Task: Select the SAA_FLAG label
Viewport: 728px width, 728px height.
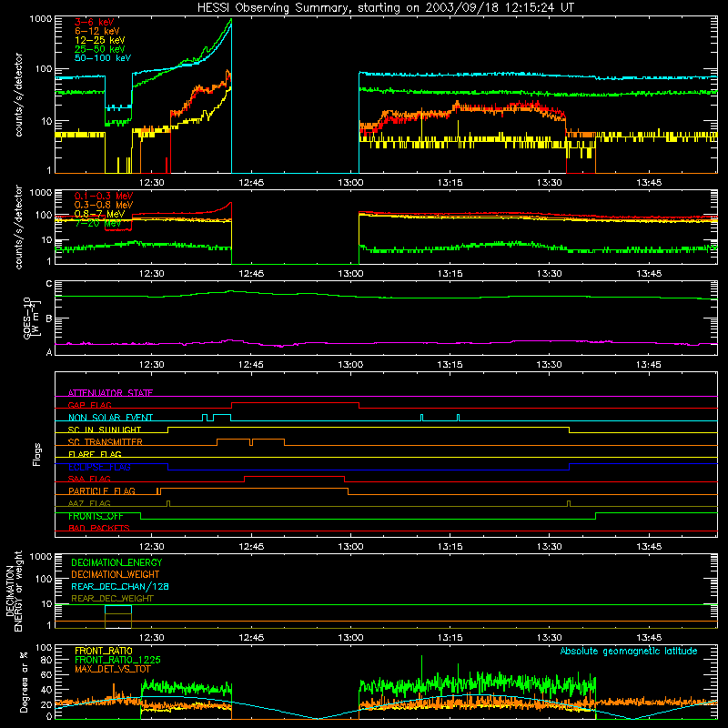Action: click(89, 479)
